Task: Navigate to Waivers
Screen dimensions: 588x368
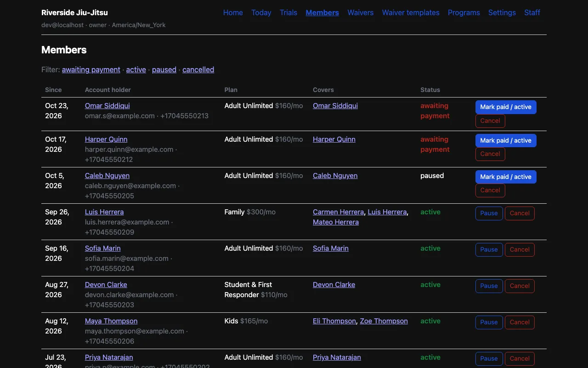Action: pos(361,13)
